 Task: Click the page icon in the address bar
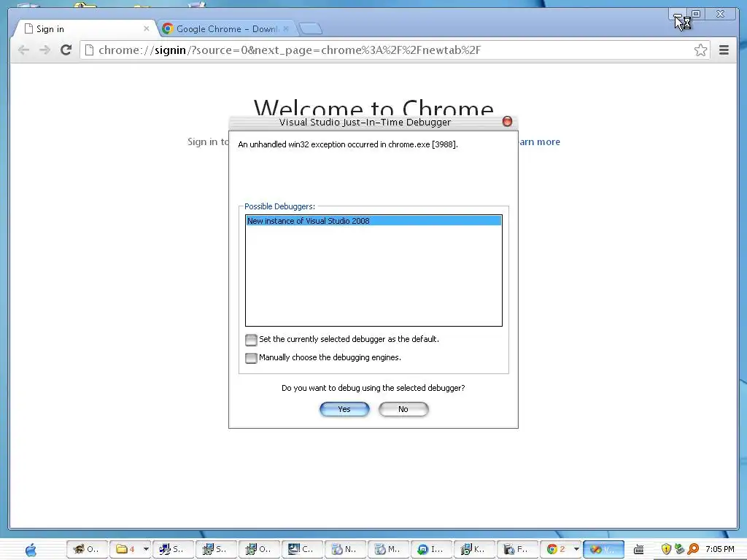pyautogui.click(x=89, y=50)
